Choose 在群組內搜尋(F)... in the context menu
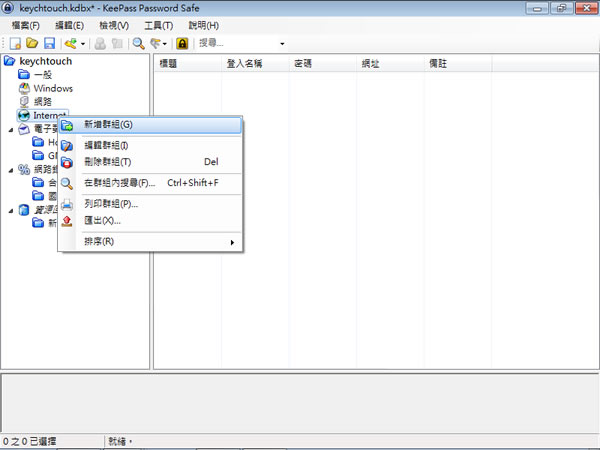600x450 pixels. tap(150, 183)
